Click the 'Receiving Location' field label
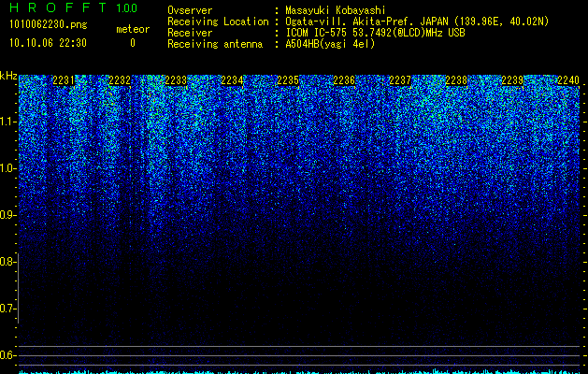588x374 pixels. (218, 22)
